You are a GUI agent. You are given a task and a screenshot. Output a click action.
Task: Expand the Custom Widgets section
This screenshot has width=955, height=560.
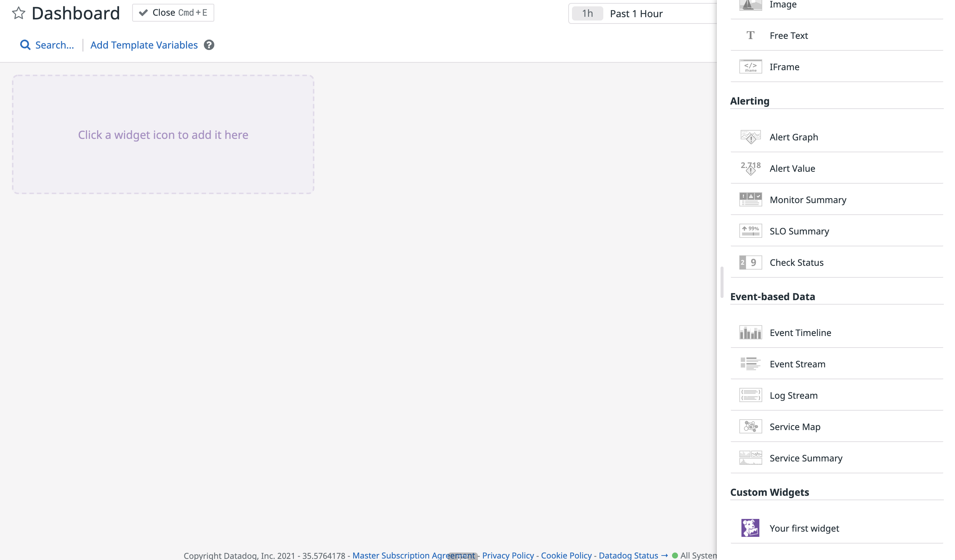[770, 492]
